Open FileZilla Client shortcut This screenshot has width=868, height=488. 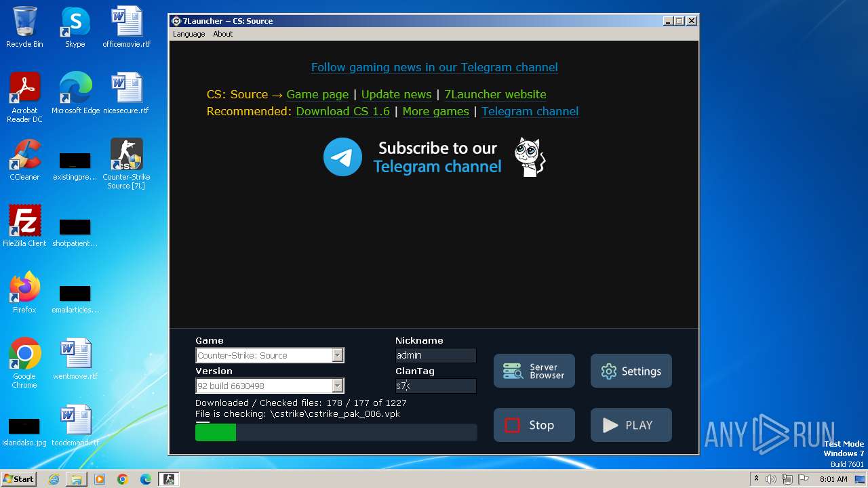[24, 226]
